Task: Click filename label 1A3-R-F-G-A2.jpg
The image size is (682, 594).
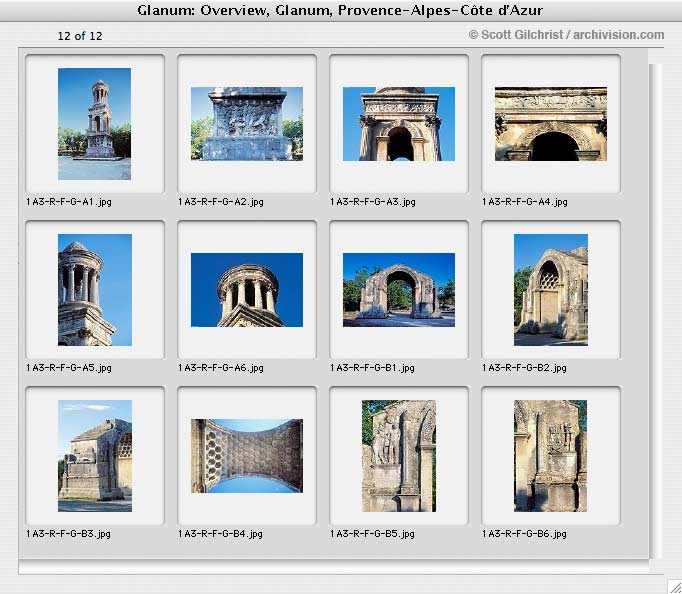Action: [221, 202]
